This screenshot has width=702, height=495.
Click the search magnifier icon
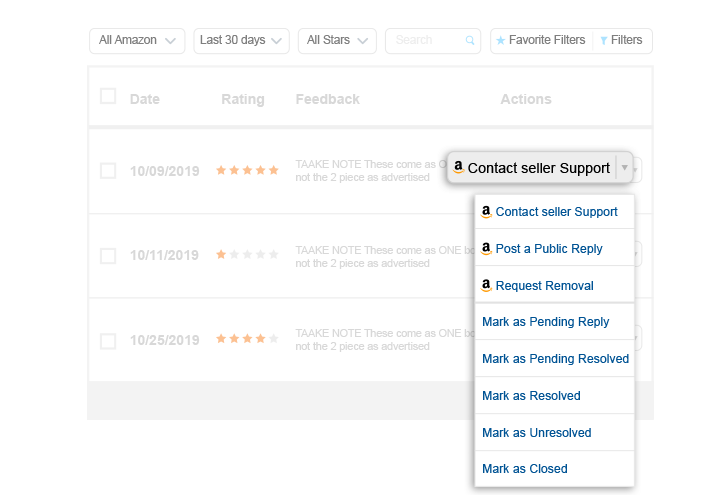pyautogui.click(x=470, y=41)
